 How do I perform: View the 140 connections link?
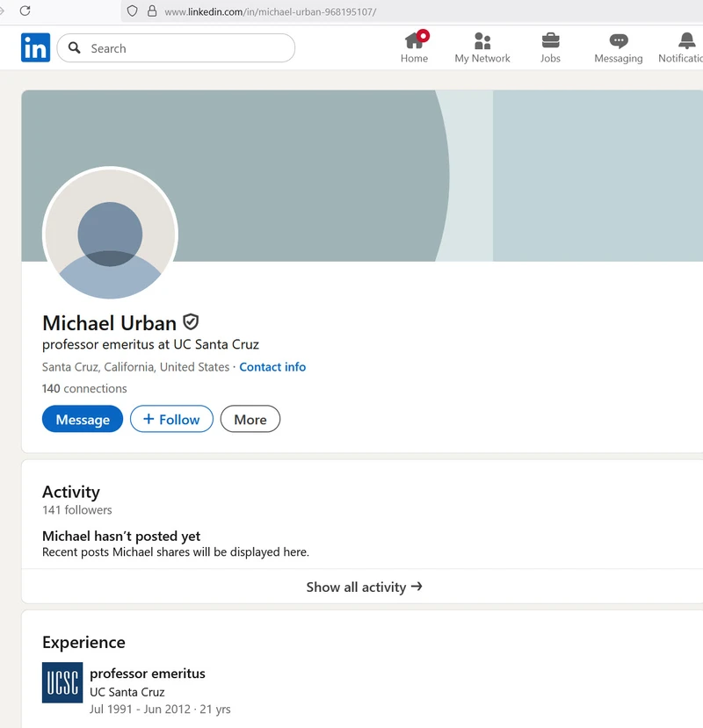84,389
